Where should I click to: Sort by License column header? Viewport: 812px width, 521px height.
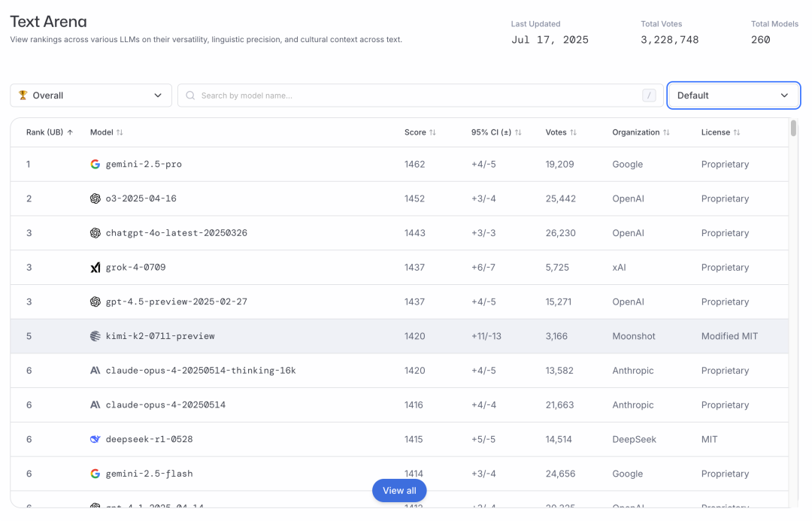720,132
